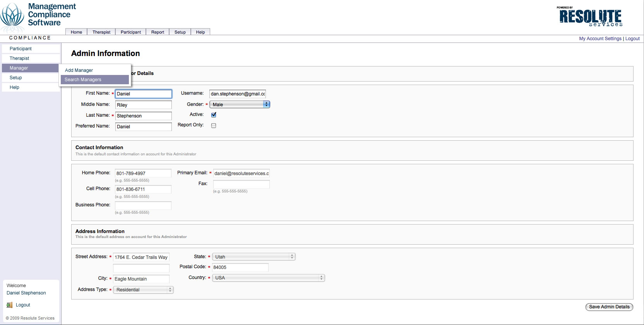
Task: Focus the Primary Email field
Action: 241,174
